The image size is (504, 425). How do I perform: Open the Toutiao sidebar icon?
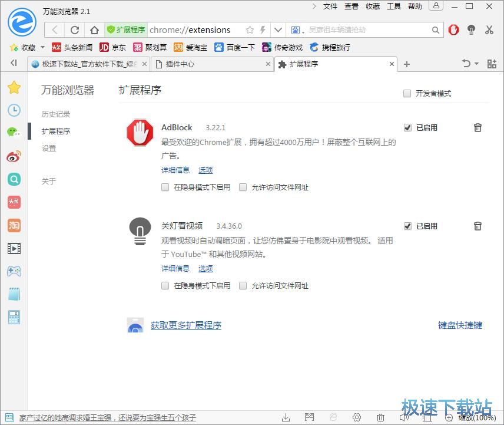point(14,202)
